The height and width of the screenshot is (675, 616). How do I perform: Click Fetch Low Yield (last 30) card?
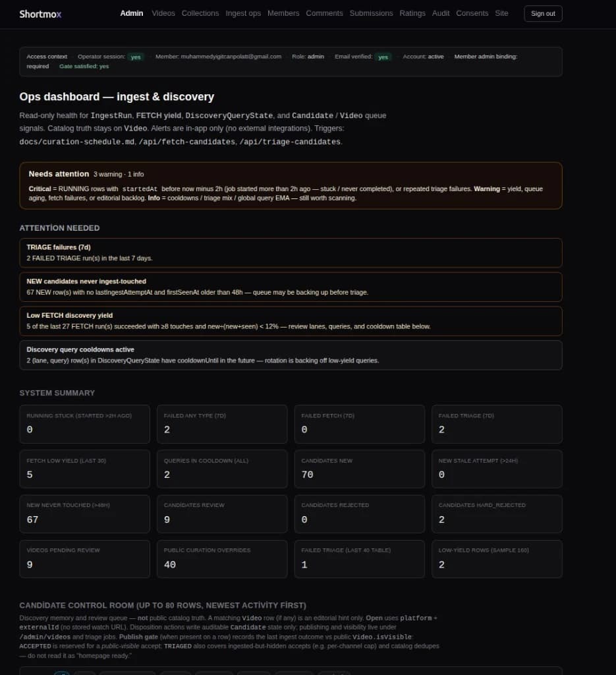(85, 469)
